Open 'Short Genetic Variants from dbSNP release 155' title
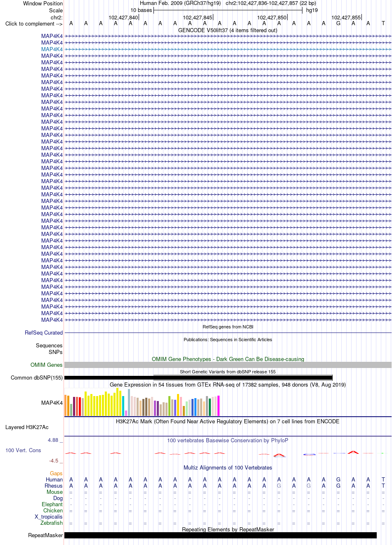 (228, 372)
